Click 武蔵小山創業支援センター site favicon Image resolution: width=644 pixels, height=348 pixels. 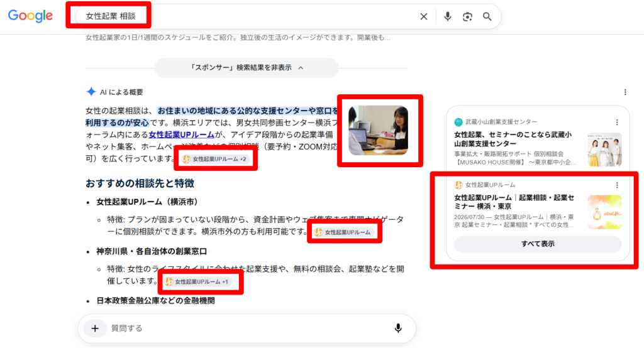coord(458,122)
